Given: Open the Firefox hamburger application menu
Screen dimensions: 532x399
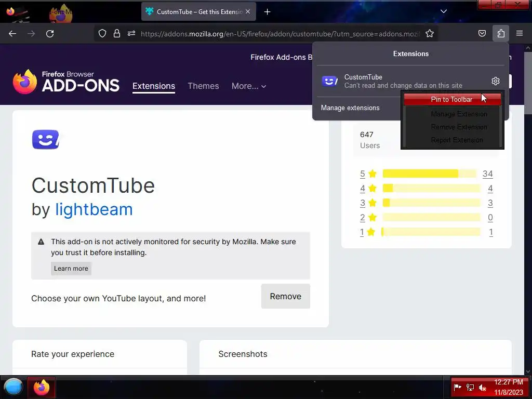Looking at the screenshot, I should (x=520, y=33).
